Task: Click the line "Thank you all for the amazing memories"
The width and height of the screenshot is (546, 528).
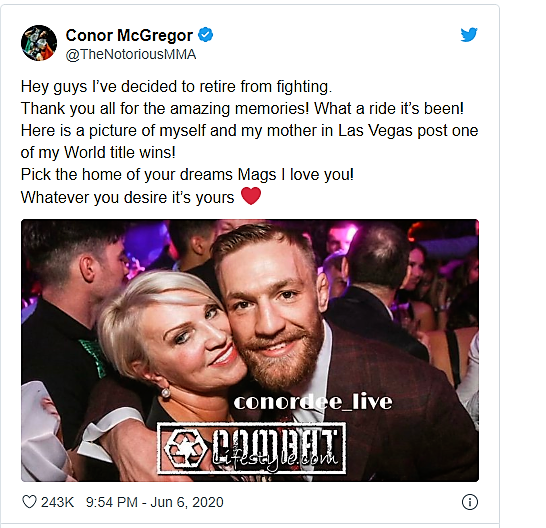Action: click(242, 108)
